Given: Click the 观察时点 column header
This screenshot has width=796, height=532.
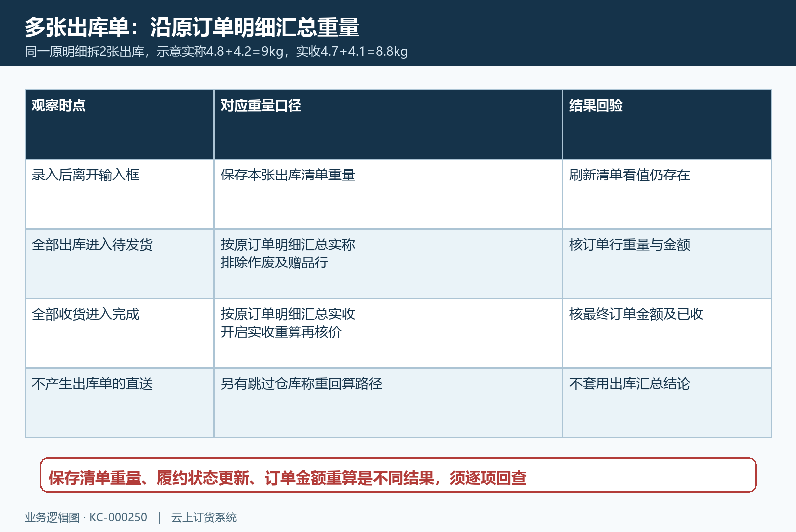Looking at the screenshot, I should click(119, 124).
